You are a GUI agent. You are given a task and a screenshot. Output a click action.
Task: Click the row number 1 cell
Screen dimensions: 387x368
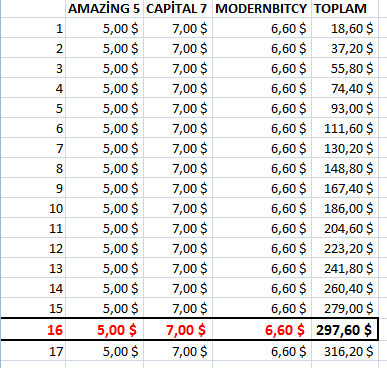coord(33,28)
